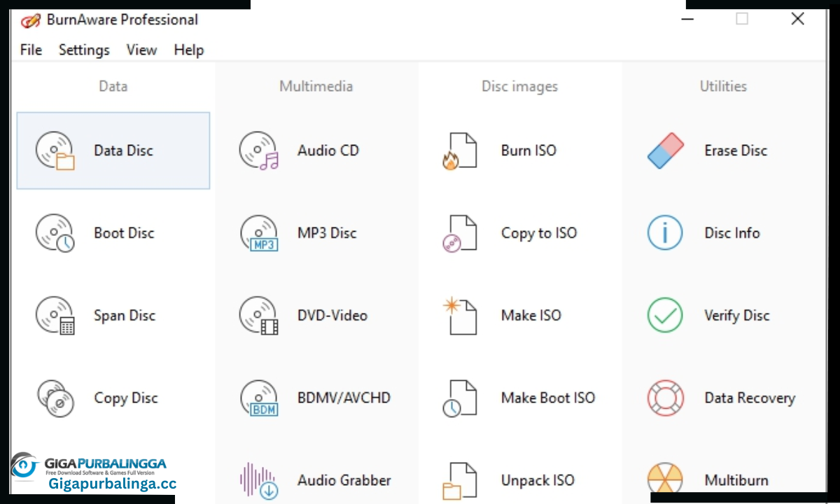The height and width of the screenshot is (504, 840).
Task: Select the DVD-Video film disc icon
Action: tap(259, 316)
